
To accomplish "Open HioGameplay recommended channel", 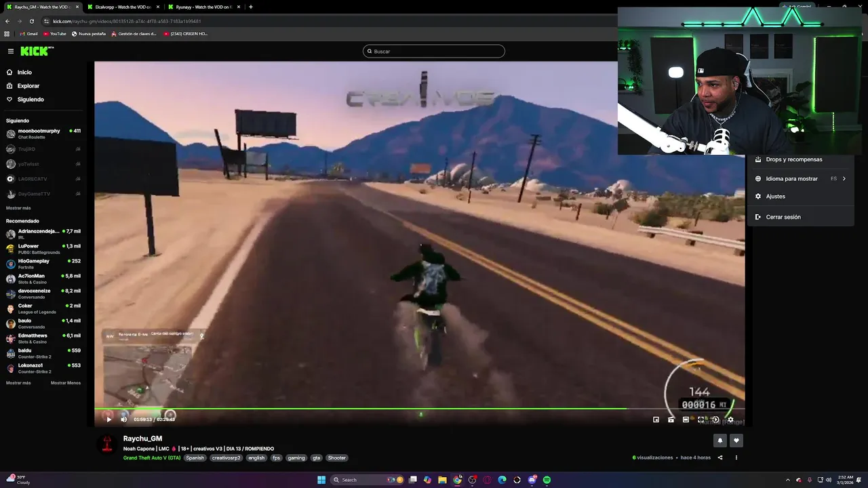I will click(43, 264).
